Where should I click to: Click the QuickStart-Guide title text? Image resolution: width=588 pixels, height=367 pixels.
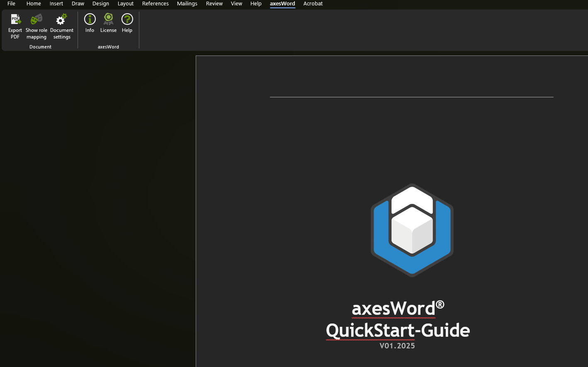[397, 331]
